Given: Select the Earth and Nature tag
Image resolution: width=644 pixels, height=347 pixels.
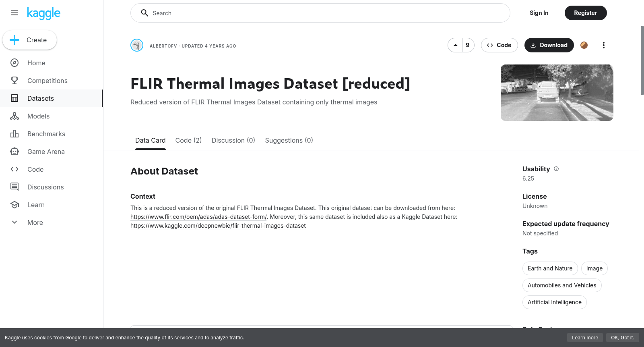Looking at the screenshot, I should tap(550, 268).
